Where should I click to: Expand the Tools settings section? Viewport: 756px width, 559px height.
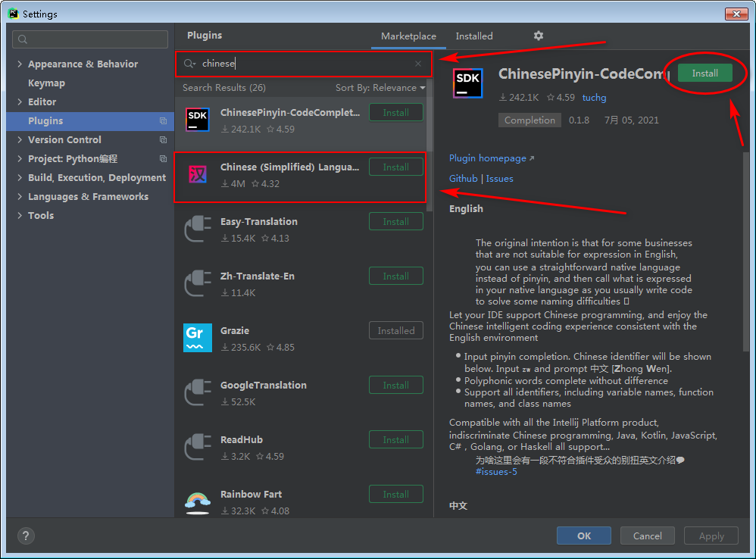click(20, 215)
